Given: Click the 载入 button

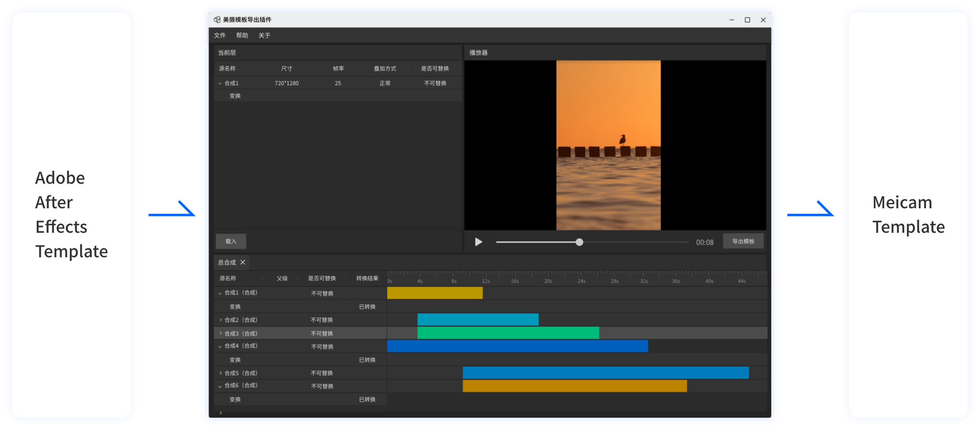Looking at the screenshot, I should (x=231, y=241).
